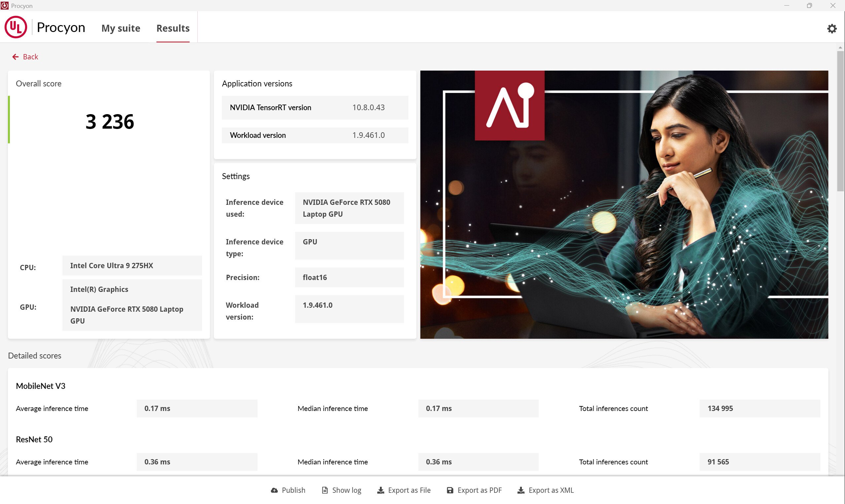This screenshot has height=504, width=845.
Task: Click the Show log document icon
Action: 325,490
